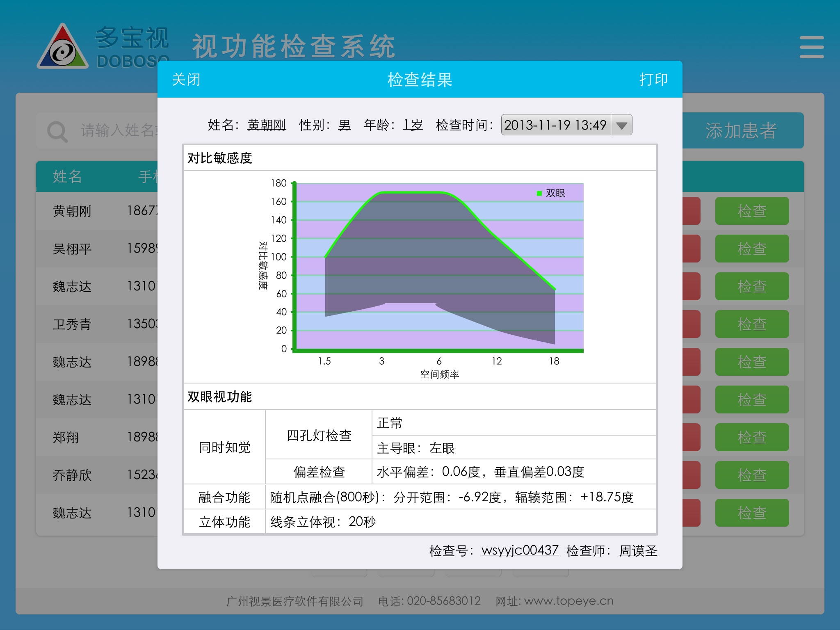Click the 双眼 legend entry in chart

click(x=551, y=193)
